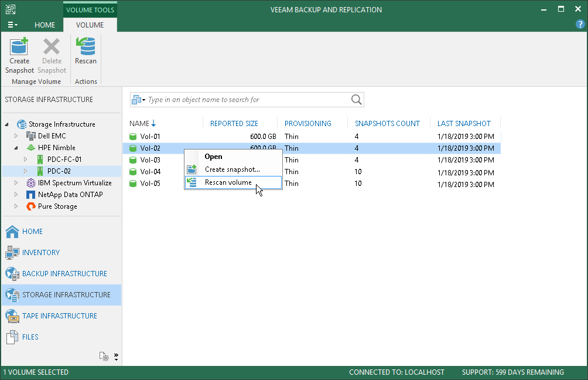Select the Vol-02 volume icon
This screenshot has width=588, height=380.
coord(133,148)
